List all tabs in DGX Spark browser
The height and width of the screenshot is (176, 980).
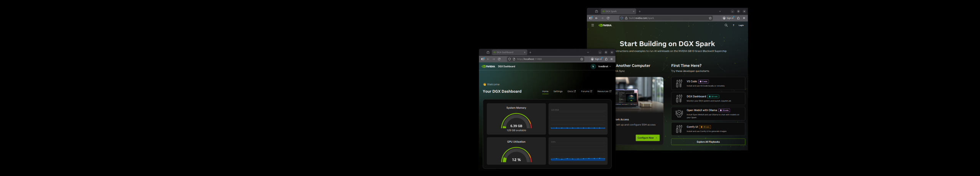coord(720,11)
